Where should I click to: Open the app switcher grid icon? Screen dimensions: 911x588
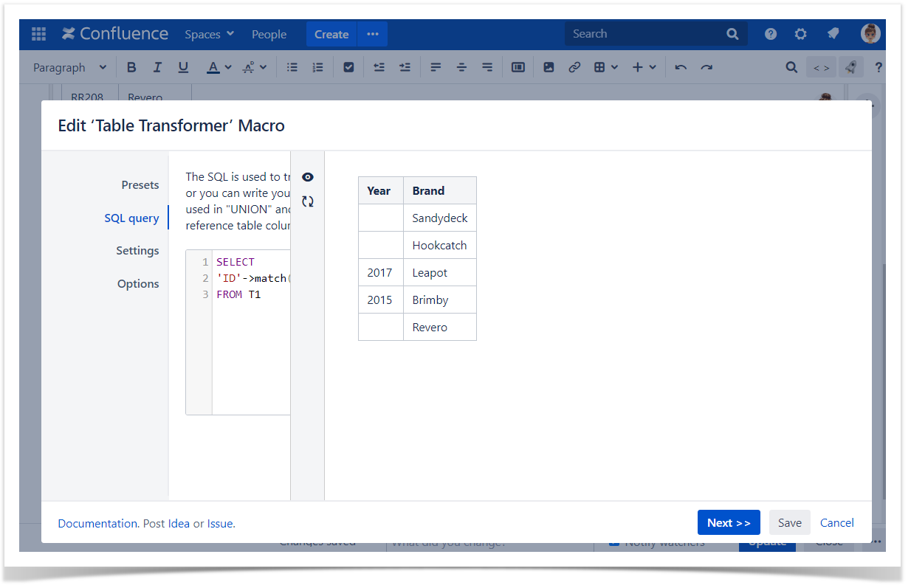coord(38,34)
